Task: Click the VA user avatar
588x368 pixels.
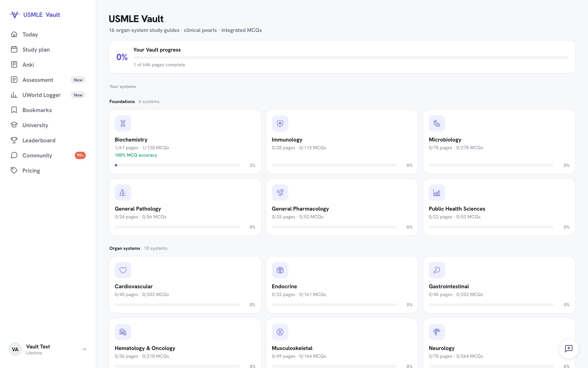Action: [15, 349]
